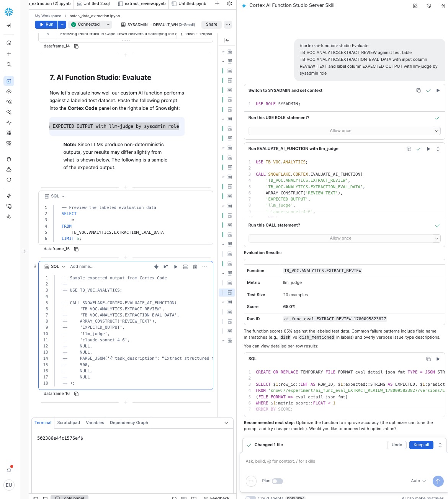The height and width of the screenshot is (499, 448).
Task: Select the Terminal tab
Action: (43, 423)
